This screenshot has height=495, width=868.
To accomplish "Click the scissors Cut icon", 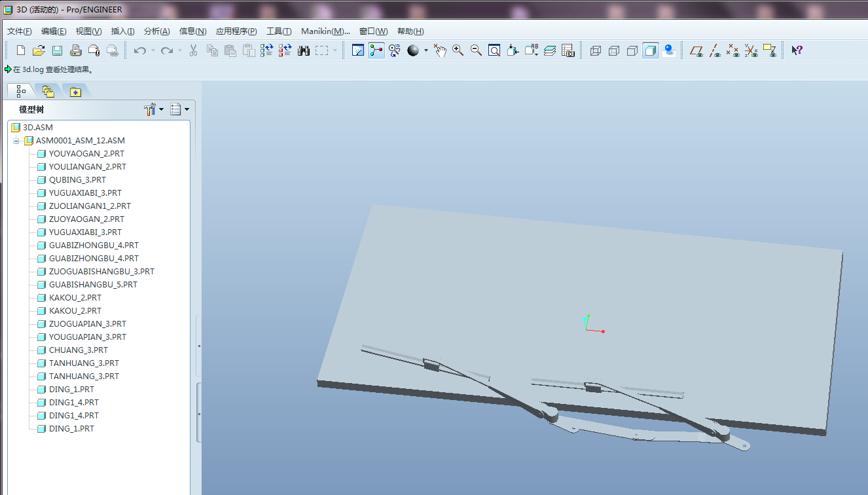I will coord(193,50).
